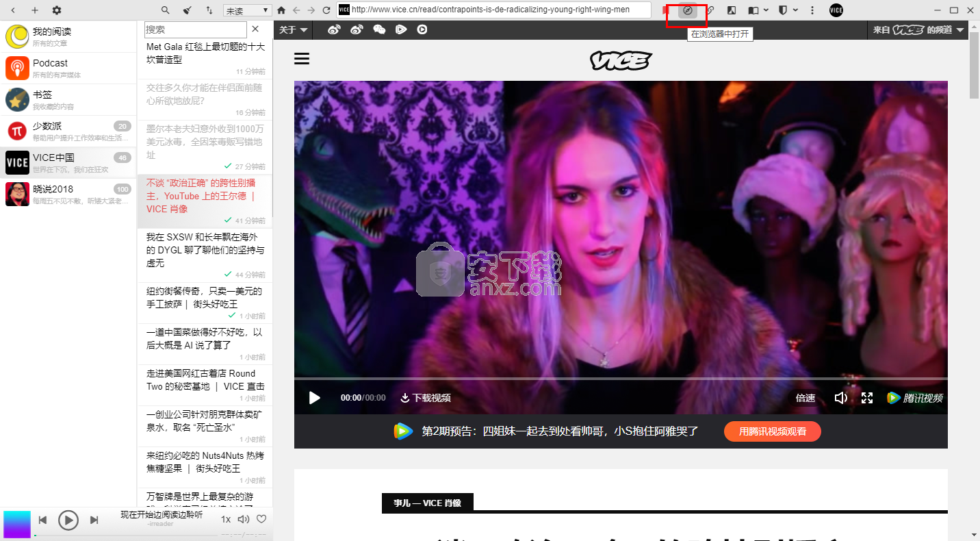Screen dimensions: 980x541
Task: Open the reading layout book dropdown
Action: (758, 10)
